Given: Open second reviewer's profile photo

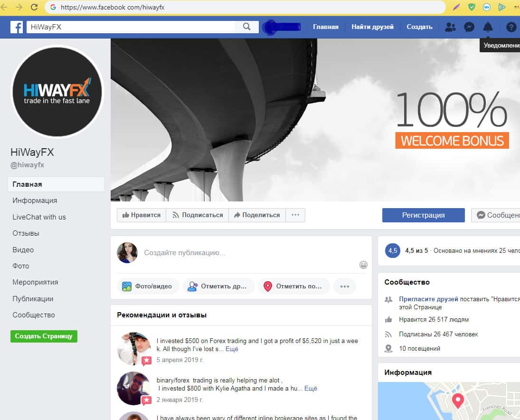Looking at the screenshot, I should (x=133, y=388).
